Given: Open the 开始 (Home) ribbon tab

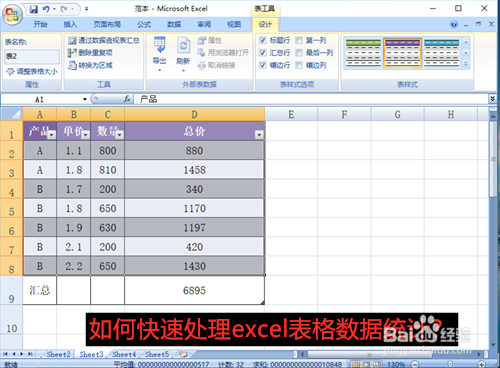Looking at the screenshot, I should click(x=40, y=24).
